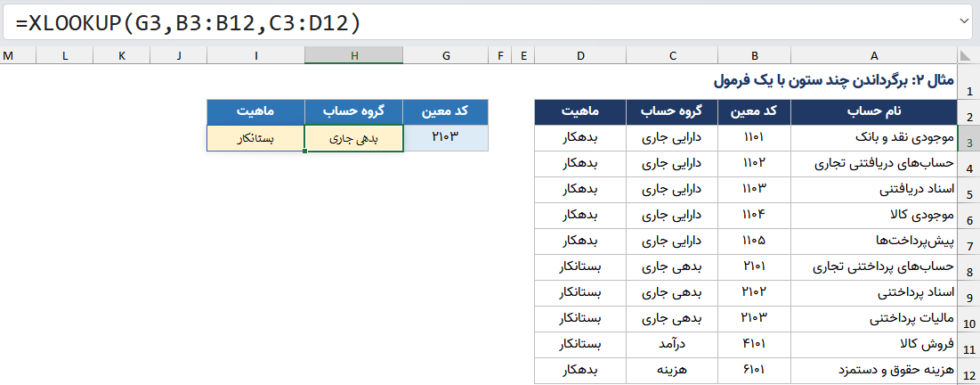Screen dimensions: 980x385
Task: Click code cell ۱۱۰۲ in column B
Action: coord(755,164)
